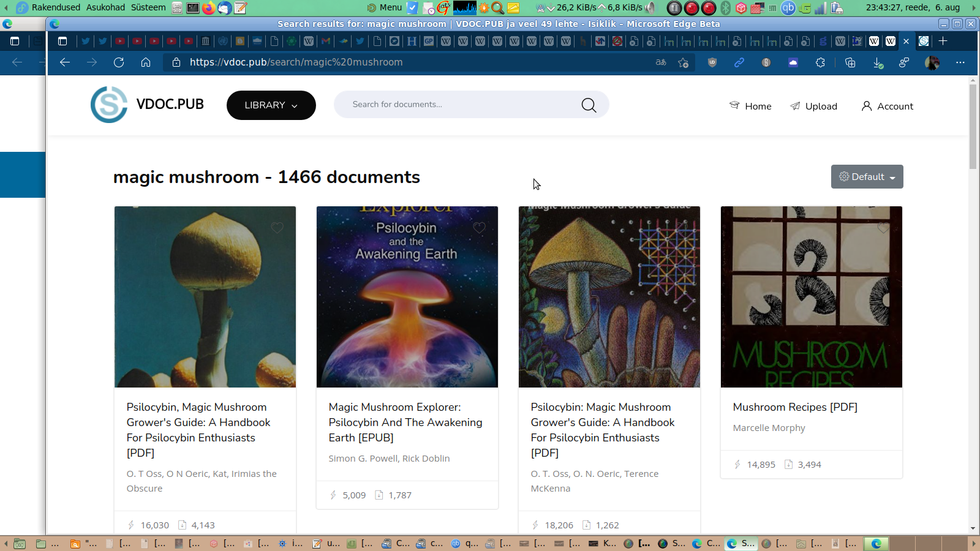Open browser Collections icon
Viewport: 980px width, 551px height.
850,62
